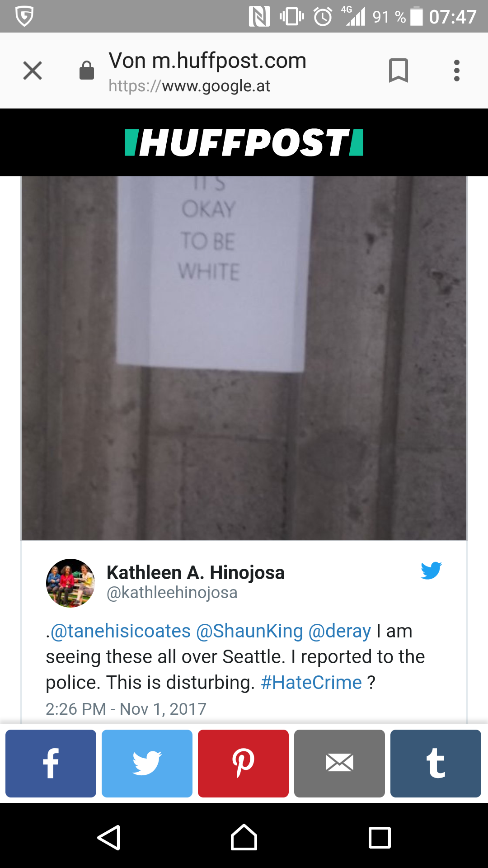Tap the Twitter bird icon in tweet
The width and height of the screenshot is (488, 868).
click(431, 571)
